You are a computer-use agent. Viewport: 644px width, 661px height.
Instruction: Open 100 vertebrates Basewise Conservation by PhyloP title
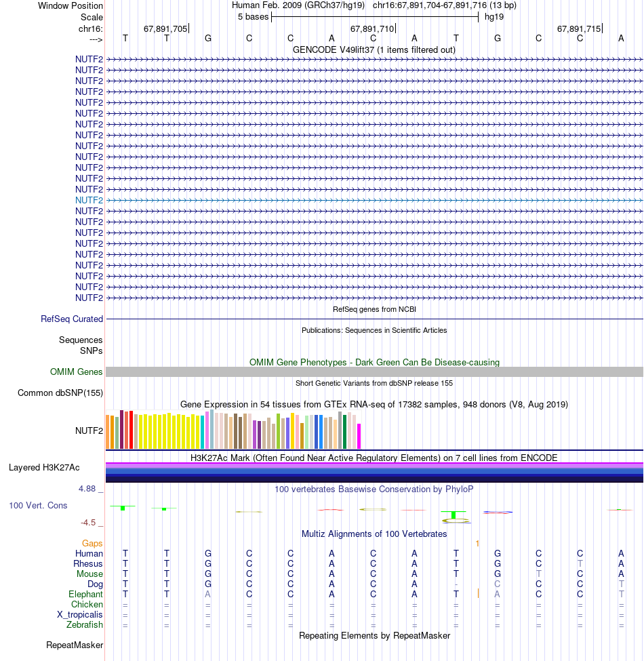click(374, 489)
